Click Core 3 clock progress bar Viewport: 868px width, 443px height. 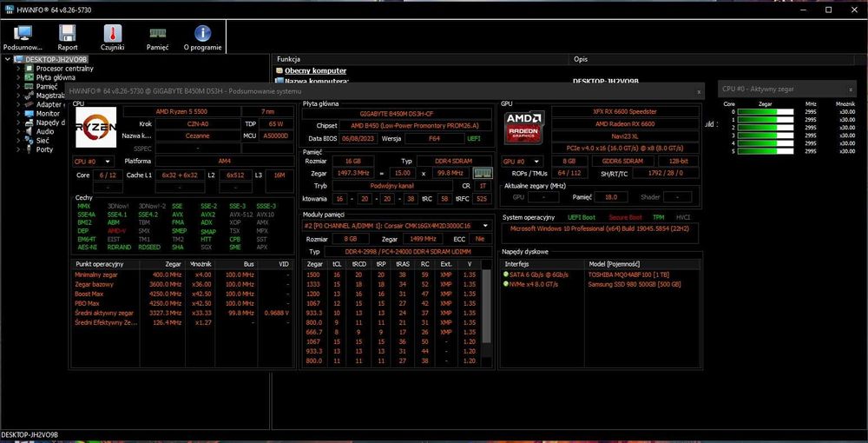[x=765, y=136]
